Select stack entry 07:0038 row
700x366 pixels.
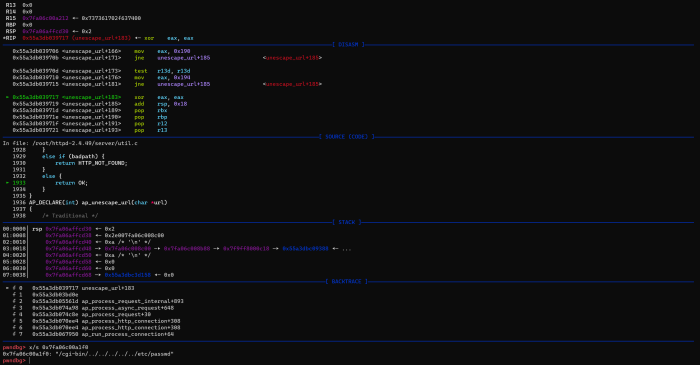point(88,275)
